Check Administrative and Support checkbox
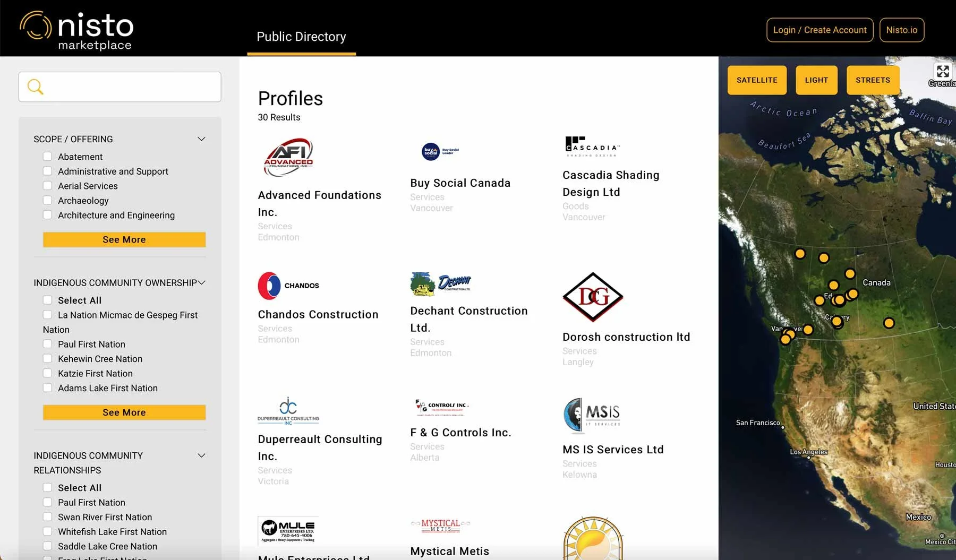The image size is (956, 560). pyautogui.click(x=47, y=171)
